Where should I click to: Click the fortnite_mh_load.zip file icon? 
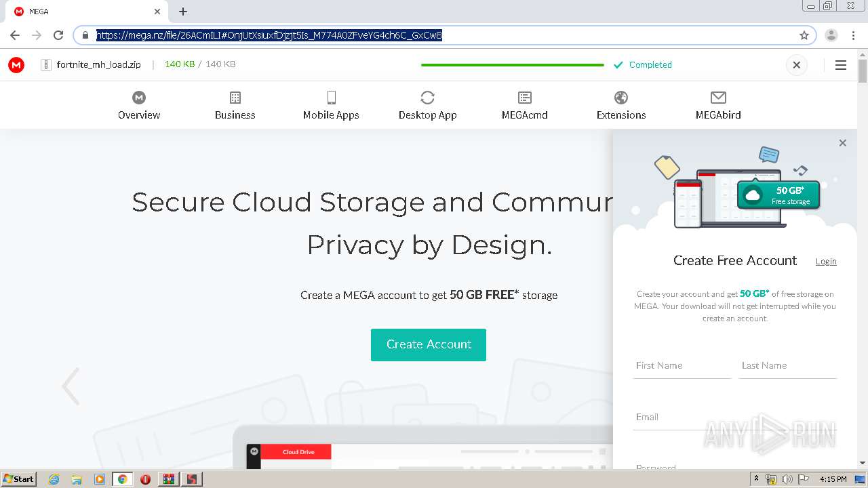pos(46,65)
